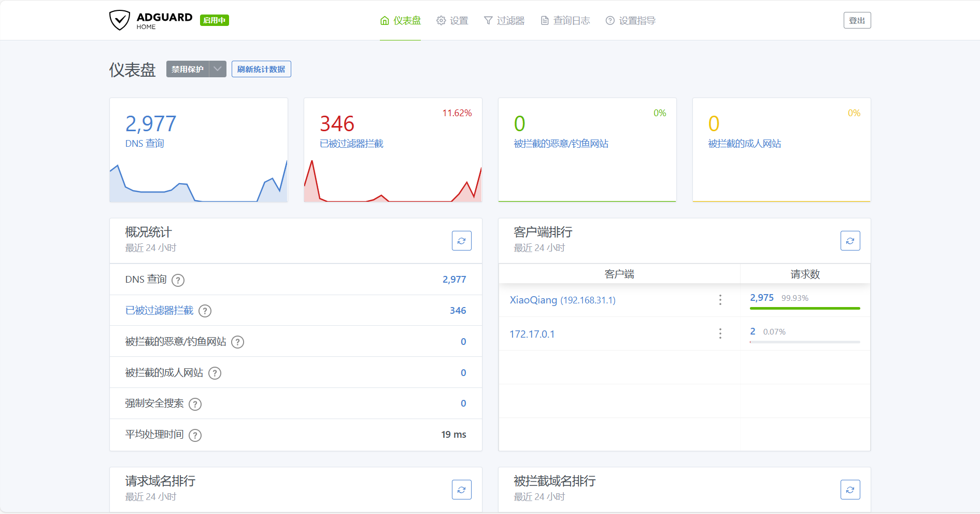Click the 请求域名排行 panel title
The width and height of the screenshot is (980, 514).
point(160,481)
